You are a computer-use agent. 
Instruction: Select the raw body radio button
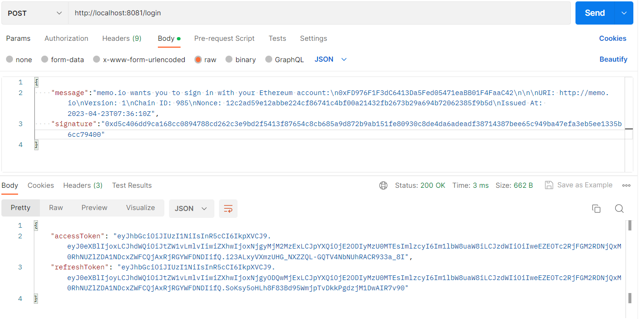pos(198,59)
